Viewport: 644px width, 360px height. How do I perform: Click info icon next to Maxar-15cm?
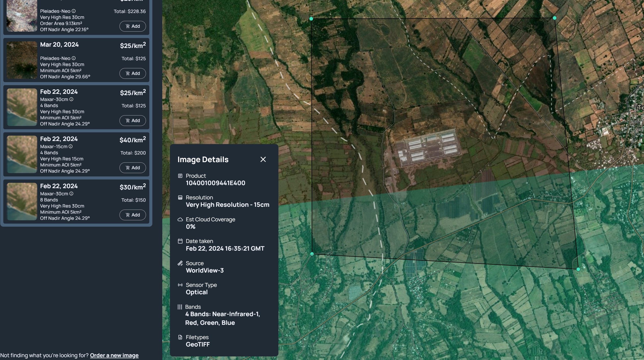point(71,146)
